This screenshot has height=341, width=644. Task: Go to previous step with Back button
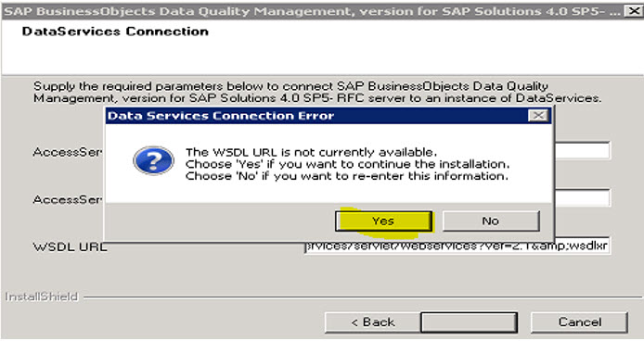pos(372,322)
